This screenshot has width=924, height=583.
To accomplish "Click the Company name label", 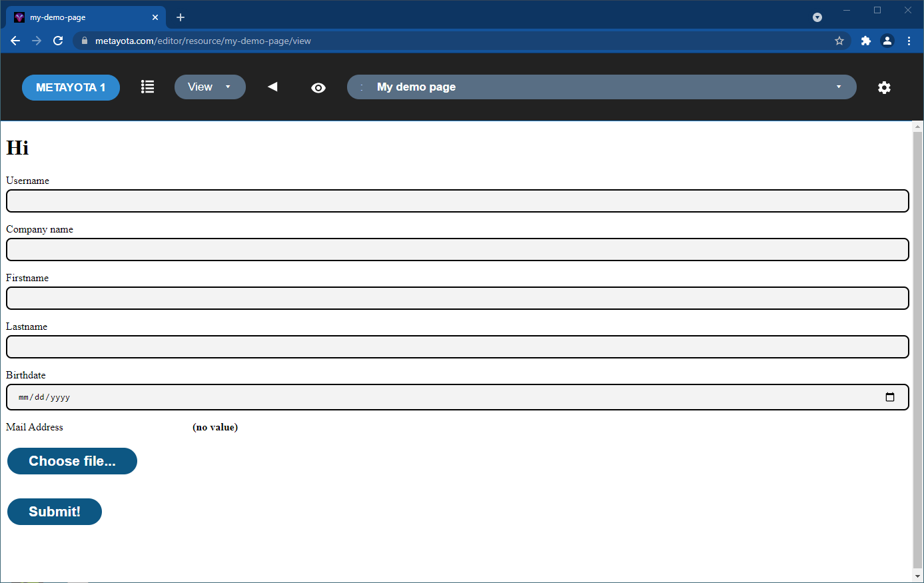I will (x=40, y=229).
